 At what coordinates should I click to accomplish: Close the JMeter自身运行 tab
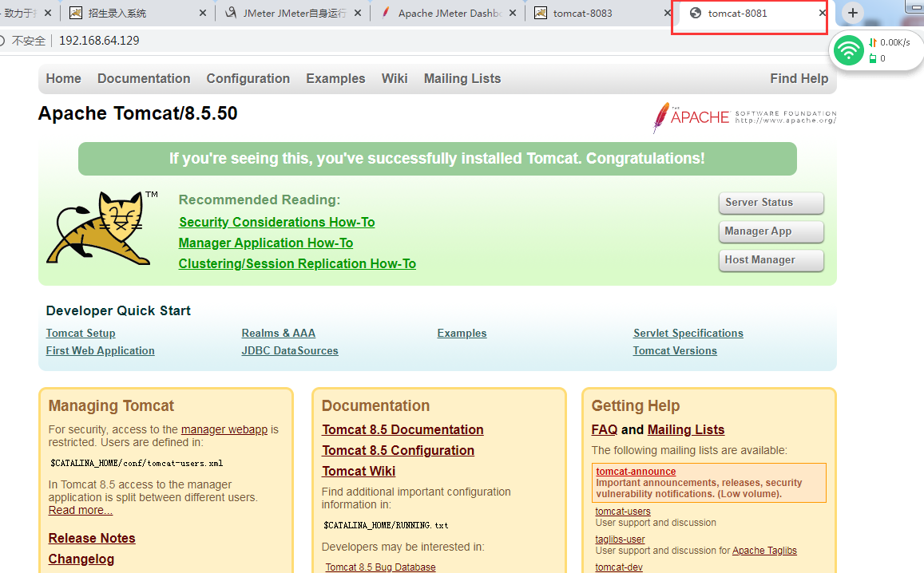point(358,13)
